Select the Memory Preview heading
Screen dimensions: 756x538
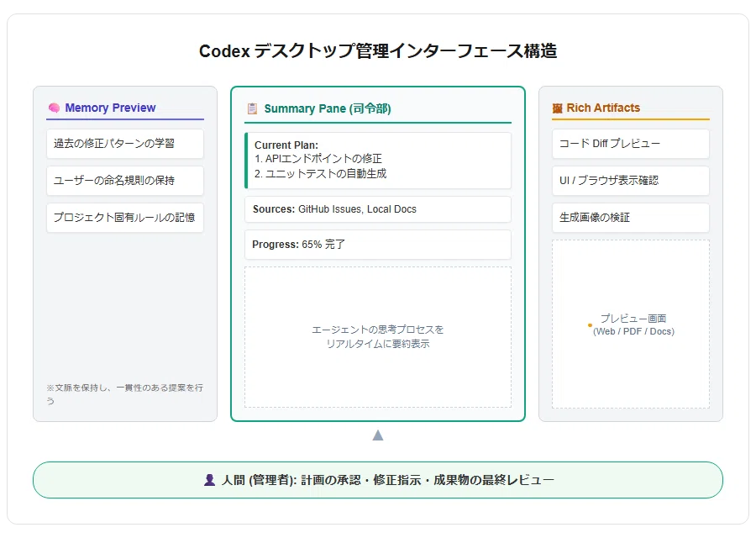coord(110,108)
